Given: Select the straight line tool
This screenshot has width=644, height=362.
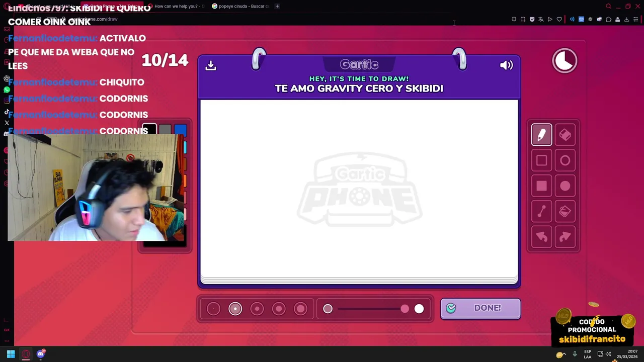Looking at the screenshot, I should tap(541, 212).
